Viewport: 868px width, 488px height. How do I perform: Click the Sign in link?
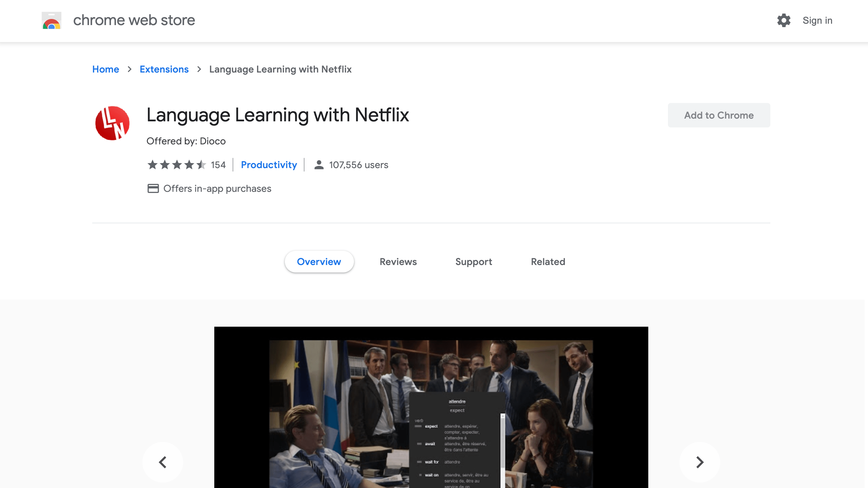817,20
